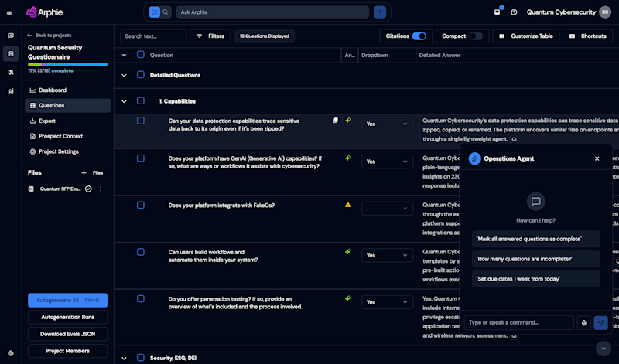Check the workflows question checkbox
The width and height of the screenshot is (619, 364).
pyautogui.click(x=141, y=252)
